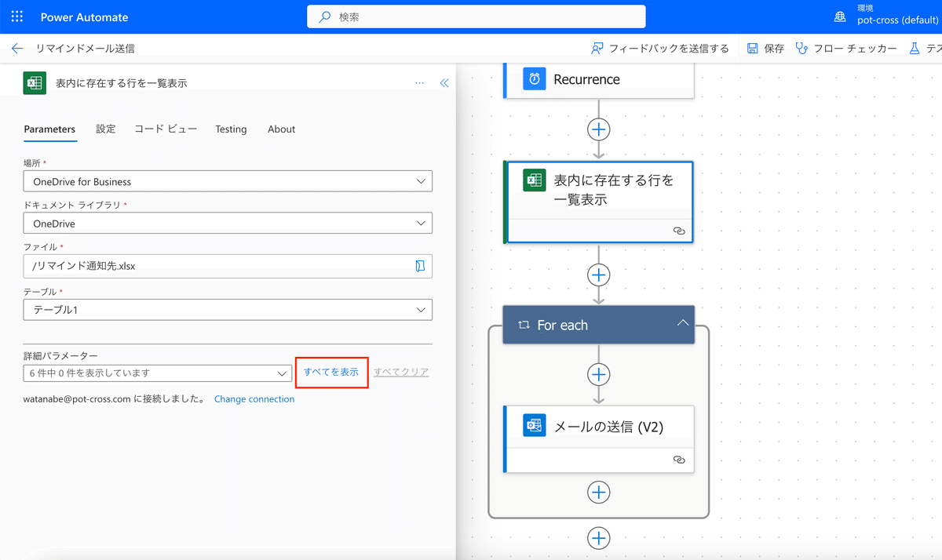Add step inside For each above mail
The image size is (942, 560).
(x=599, y=375)
